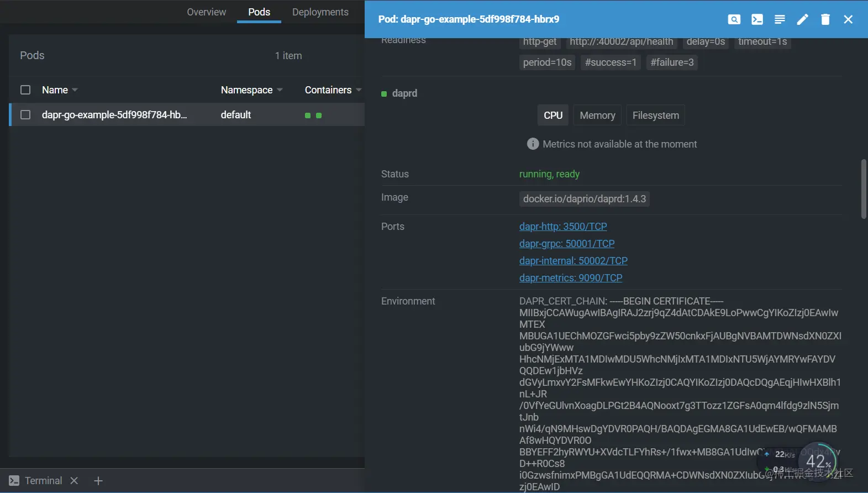This screenshot has width=868, height=493.
Task: Add new terminal tab with plus icon
Action: (x=98, y=481)
